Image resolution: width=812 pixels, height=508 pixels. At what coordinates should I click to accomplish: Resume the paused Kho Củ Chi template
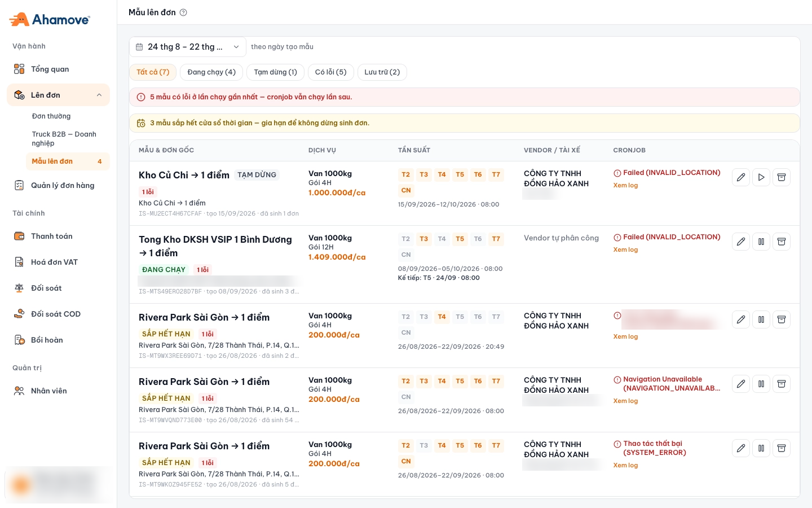(761, 177)
